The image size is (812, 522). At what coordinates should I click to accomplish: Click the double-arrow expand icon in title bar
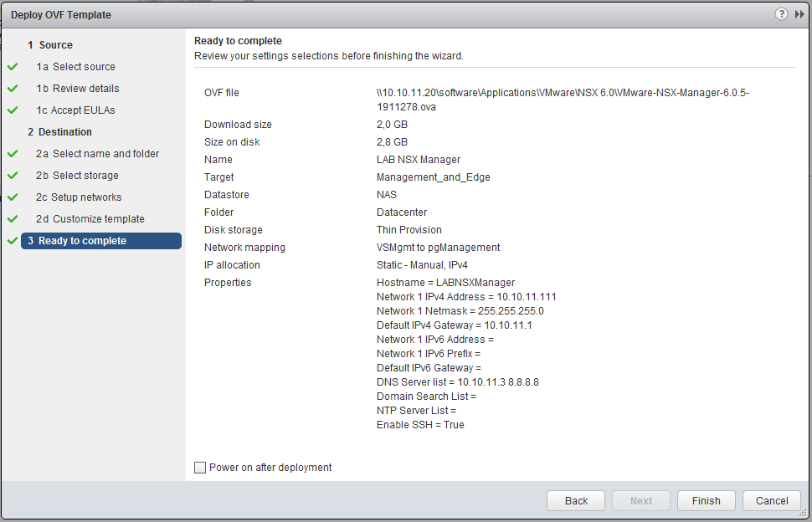pyautogui.click(x=799, y=14)
